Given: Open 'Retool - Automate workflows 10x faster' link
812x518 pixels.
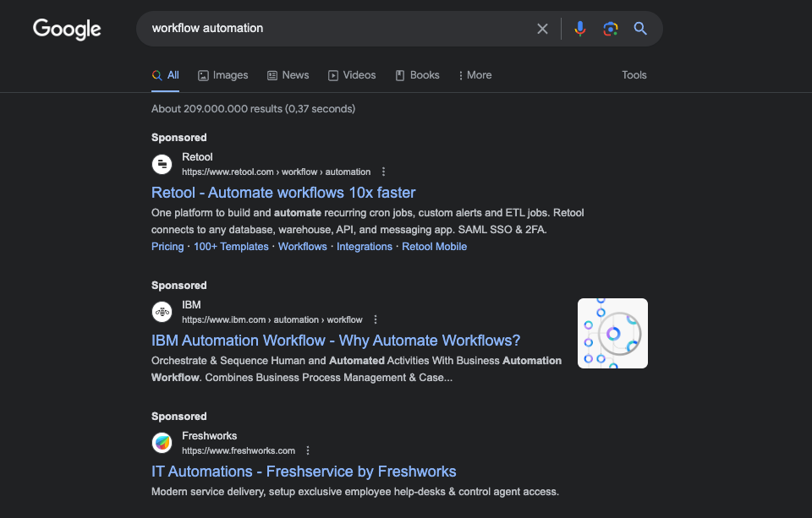Looking at the screenshot, I should (283, 193).
